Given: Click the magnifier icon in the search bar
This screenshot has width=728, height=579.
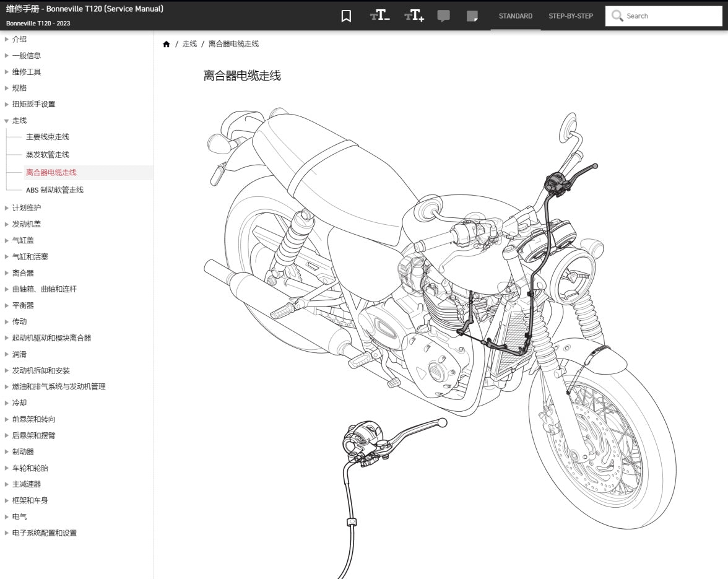Looking at the screenshot, I should point(617,15).
